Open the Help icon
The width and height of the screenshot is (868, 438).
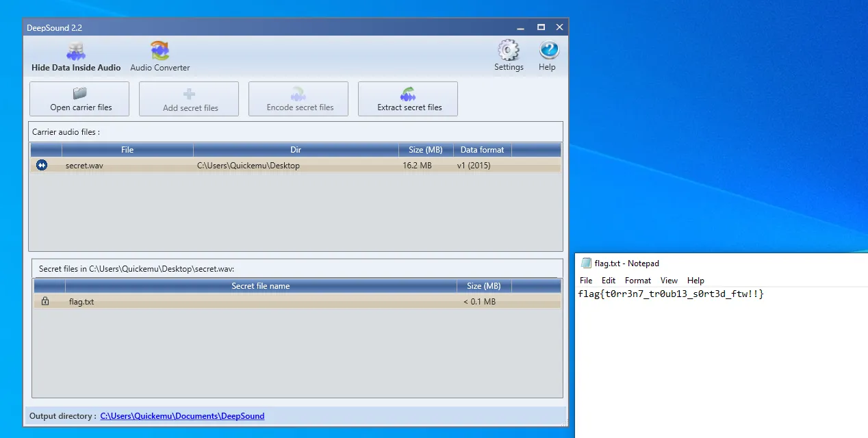(547, 56)
